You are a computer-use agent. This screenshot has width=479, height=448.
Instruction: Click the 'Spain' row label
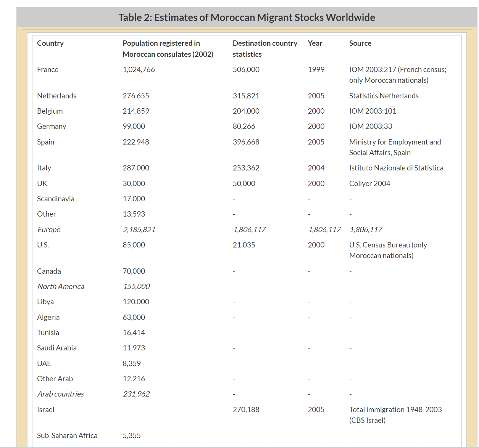(45, 142)
